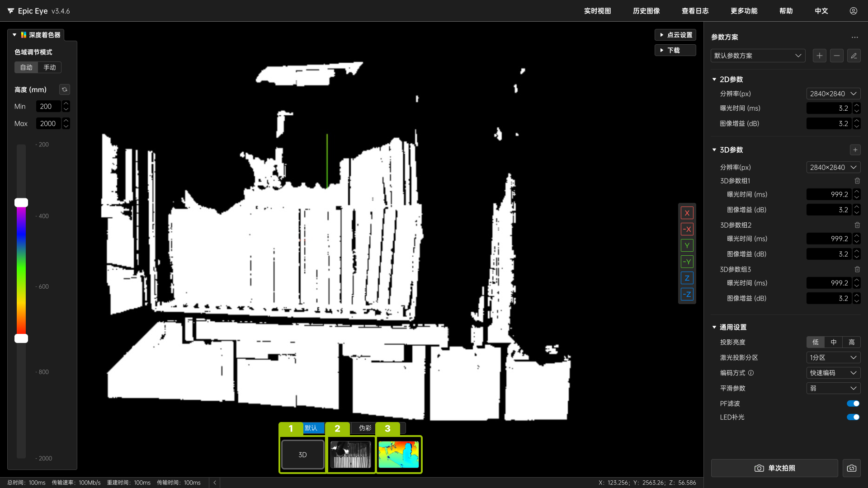This screenshot has height=488, width=868.
Task: Open the 历史图像 menu
Action: 646,11
